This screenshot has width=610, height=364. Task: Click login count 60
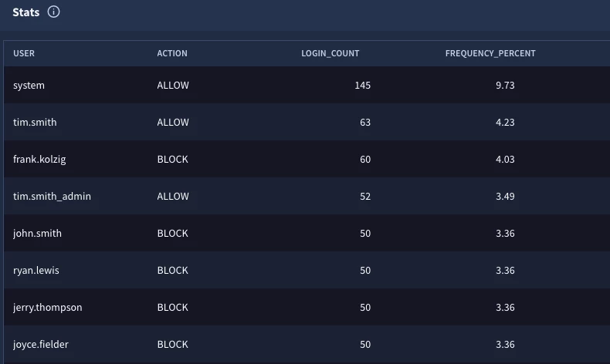(365, 160)
